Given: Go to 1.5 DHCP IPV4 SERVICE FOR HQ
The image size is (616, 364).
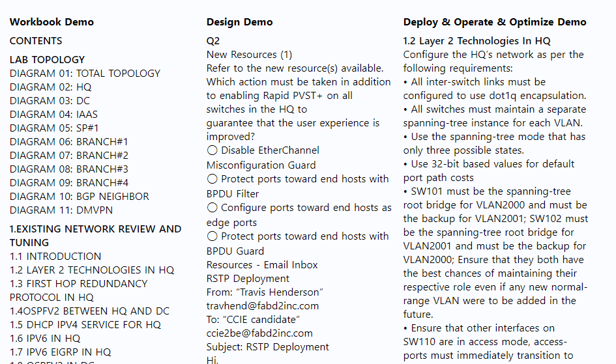Looking at the screenshot, I should (x=85, y=325).
